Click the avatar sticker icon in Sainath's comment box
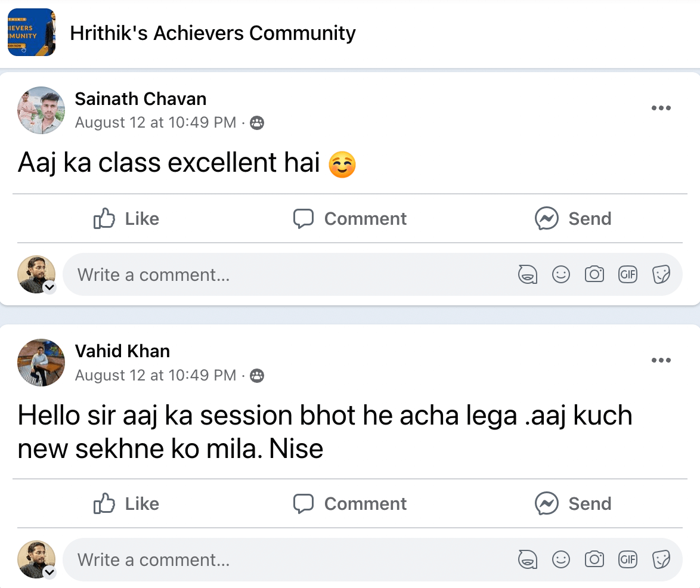 pos(528,275)
